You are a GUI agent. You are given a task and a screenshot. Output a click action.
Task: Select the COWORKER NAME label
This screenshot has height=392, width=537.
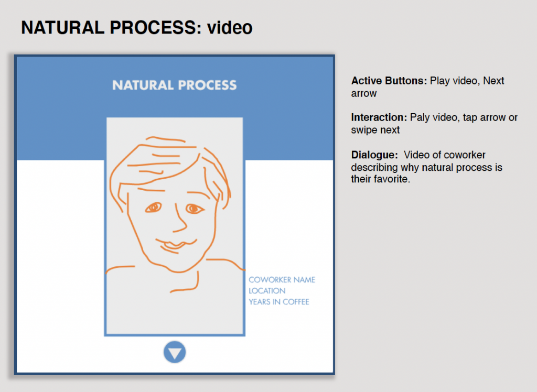[282, 280]
